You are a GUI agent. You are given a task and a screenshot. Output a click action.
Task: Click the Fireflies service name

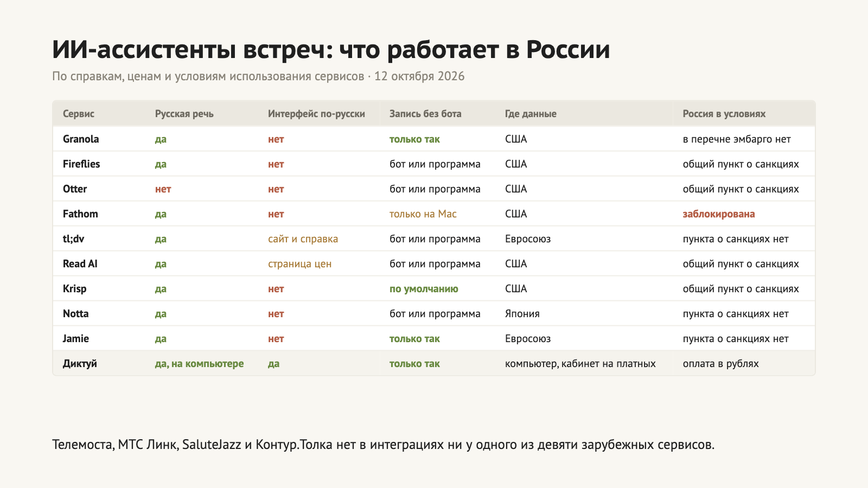tap(81, 164)
